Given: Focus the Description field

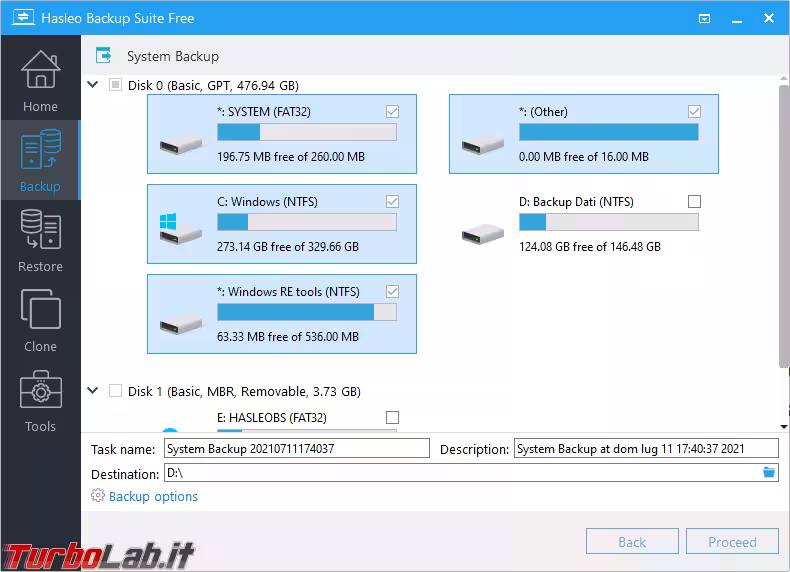Looking at the screenshot, I should pos(646,448).
